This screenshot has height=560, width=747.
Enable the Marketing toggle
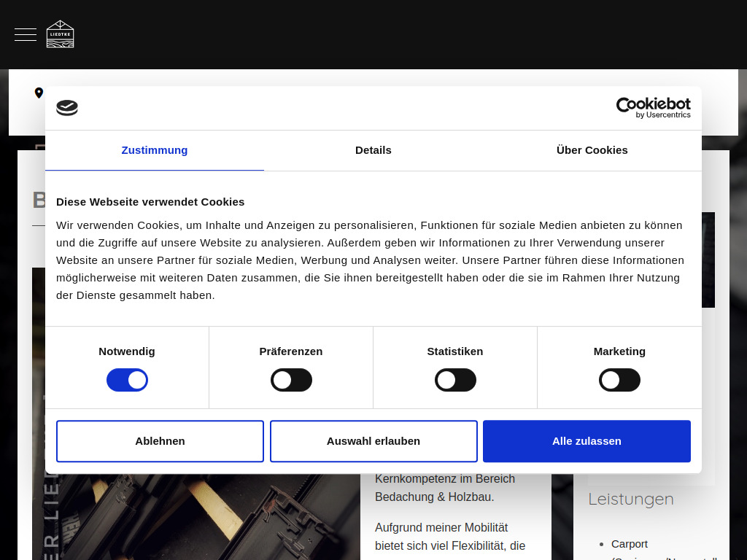619,380
